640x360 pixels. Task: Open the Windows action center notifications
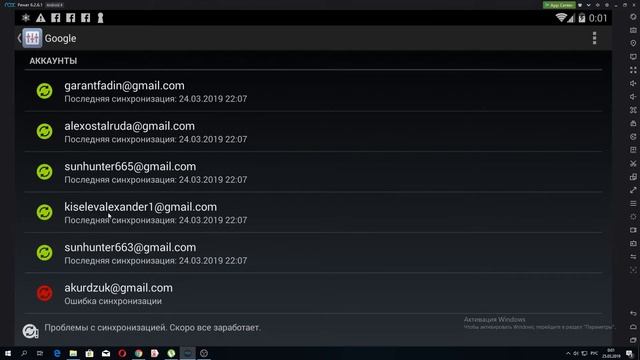point(629,353)
